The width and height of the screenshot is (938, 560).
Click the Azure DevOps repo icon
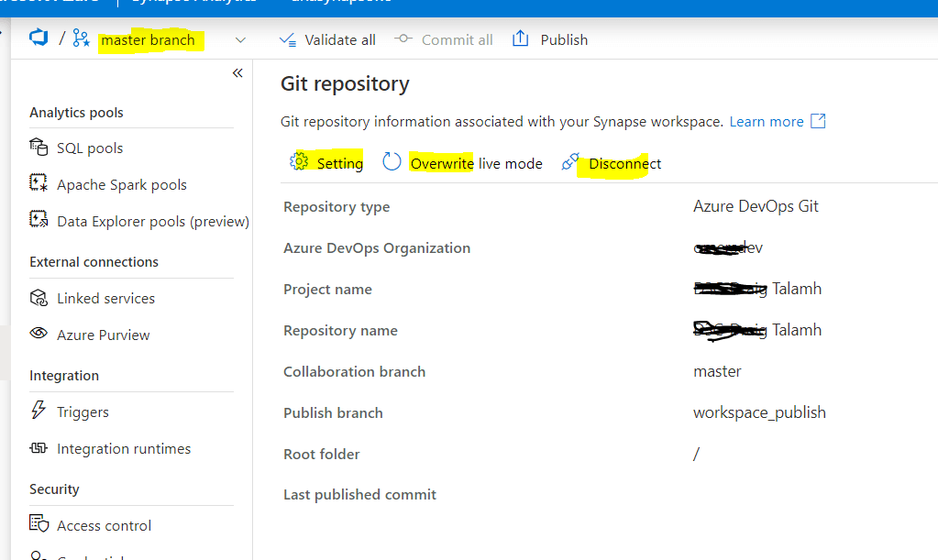[x=39, y=38]
